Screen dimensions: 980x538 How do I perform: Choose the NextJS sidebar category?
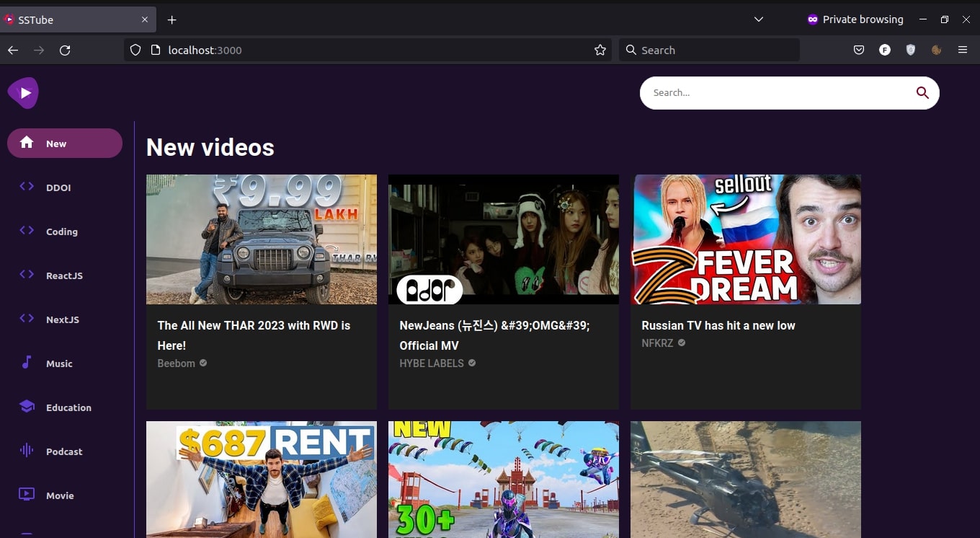[63, 319]
